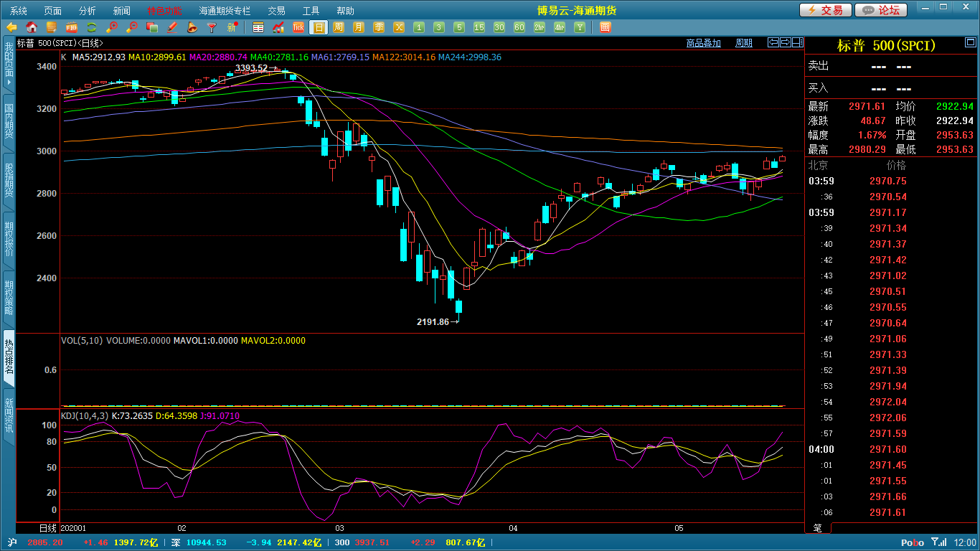Open the overlapping windows layout icon
Viewport: 980px width, 551px height.
[x=152, y=27]
